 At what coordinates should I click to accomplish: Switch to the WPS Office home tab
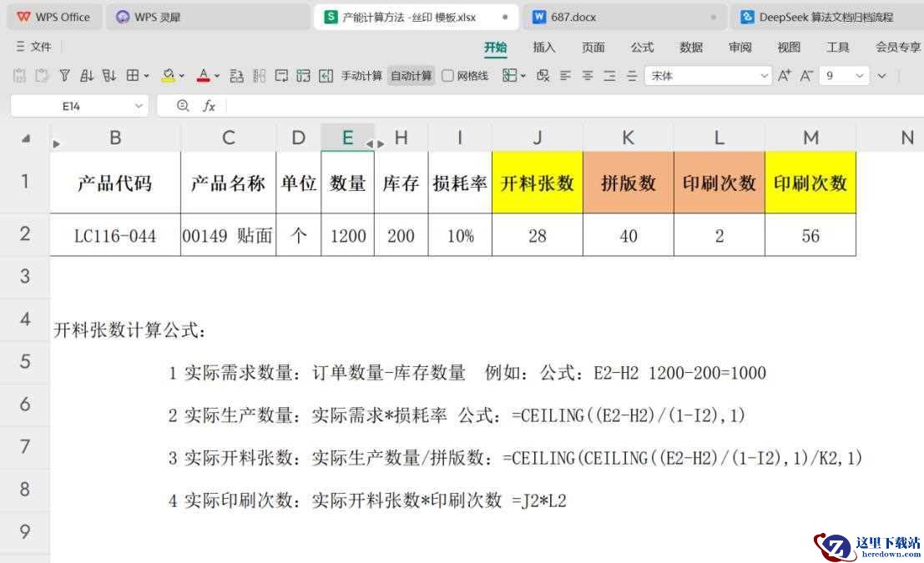[x=54, y=17]
